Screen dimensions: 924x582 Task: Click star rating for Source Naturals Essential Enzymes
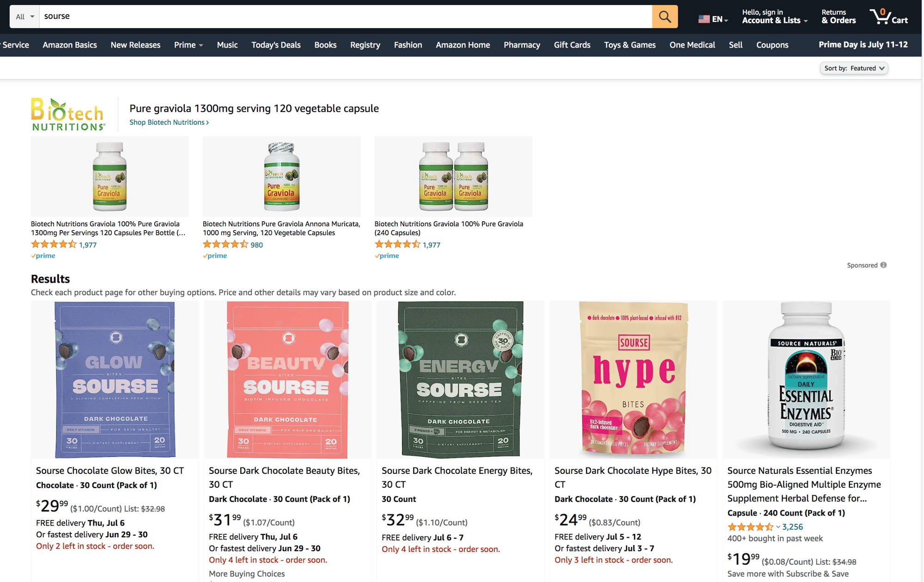[x=750, y=527]
